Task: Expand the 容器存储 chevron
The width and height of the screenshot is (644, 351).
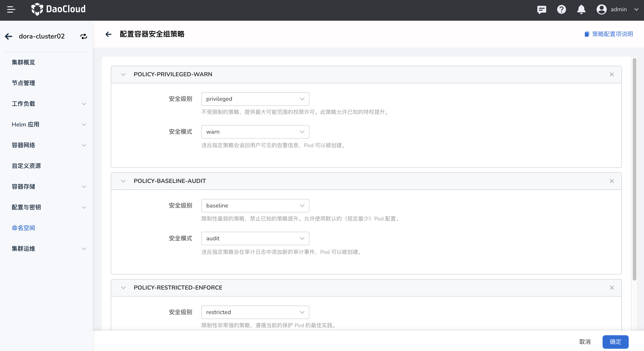Action: click(84, 187)
